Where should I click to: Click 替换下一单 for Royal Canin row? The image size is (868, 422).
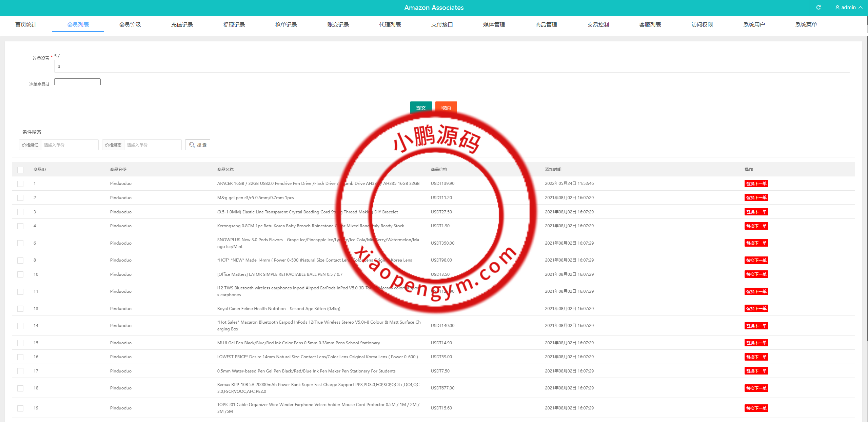coord(756,308)
